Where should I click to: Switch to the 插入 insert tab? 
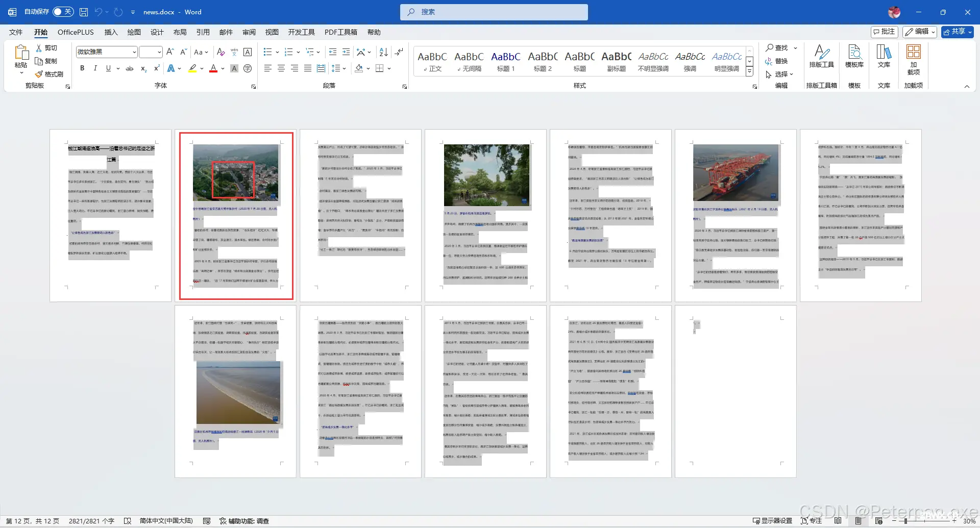pyautogui.click(x=111, y=32)
